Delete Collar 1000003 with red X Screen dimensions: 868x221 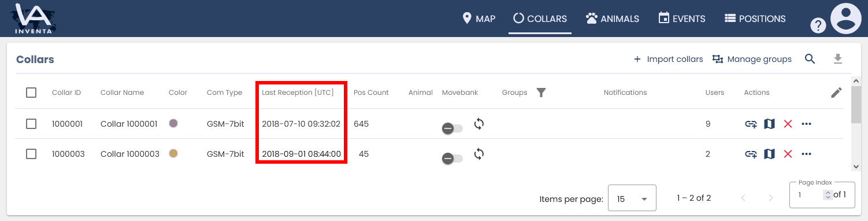point(788,154)
